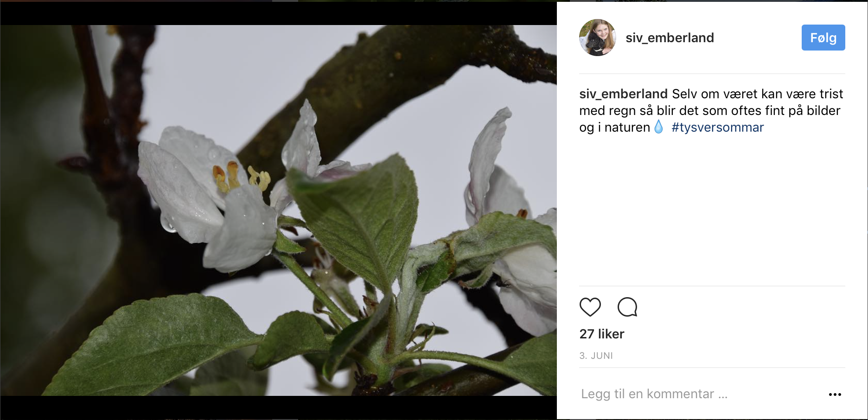Image resolution: width=868 pixels, height=420 pixels.
Task: Click the bold siv_emberland username in caption
Action: (623, 94)
